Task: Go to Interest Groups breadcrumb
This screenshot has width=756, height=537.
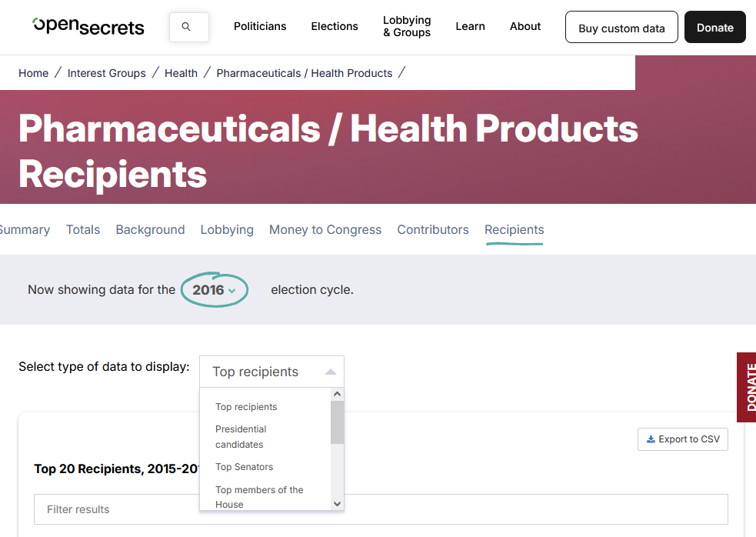Action: tap(107, 73)
